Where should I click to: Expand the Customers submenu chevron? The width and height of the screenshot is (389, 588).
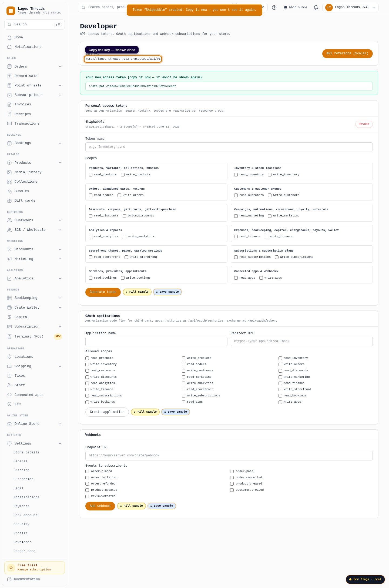coord(60,220)
